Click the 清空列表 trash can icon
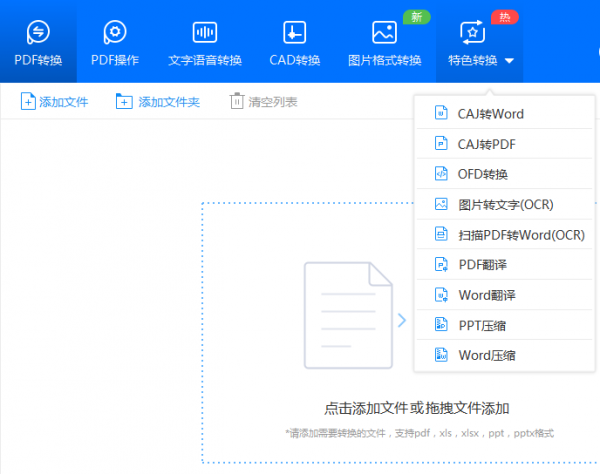Screen dimensions: 600x474 click(x=237, y=101)
